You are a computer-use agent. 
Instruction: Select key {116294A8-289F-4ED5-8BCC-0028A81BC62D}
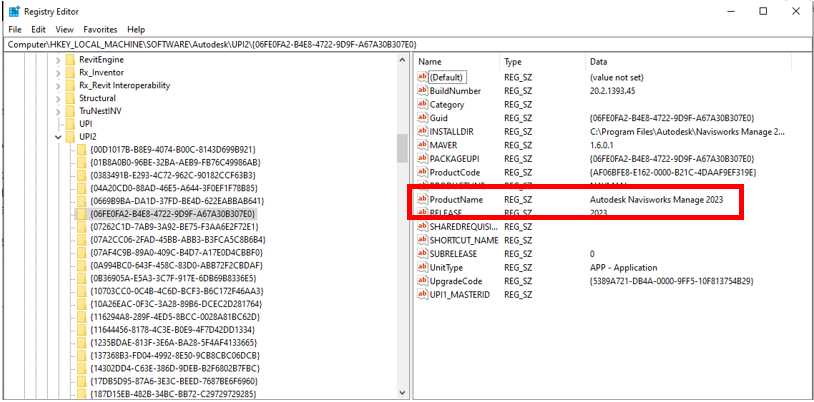pyautogui.click(x=174, y=317)
